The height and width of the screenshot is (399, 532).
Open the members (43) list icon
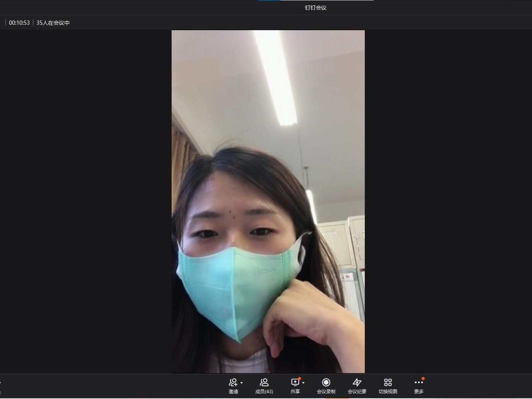point(264,382)
